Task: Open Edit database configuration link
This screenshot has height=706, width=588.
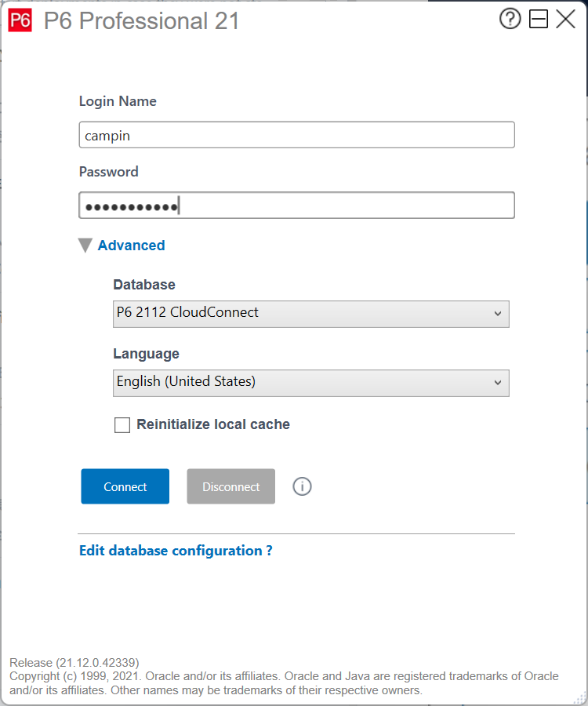Action: pyautogui.click(x=176, y=551)
